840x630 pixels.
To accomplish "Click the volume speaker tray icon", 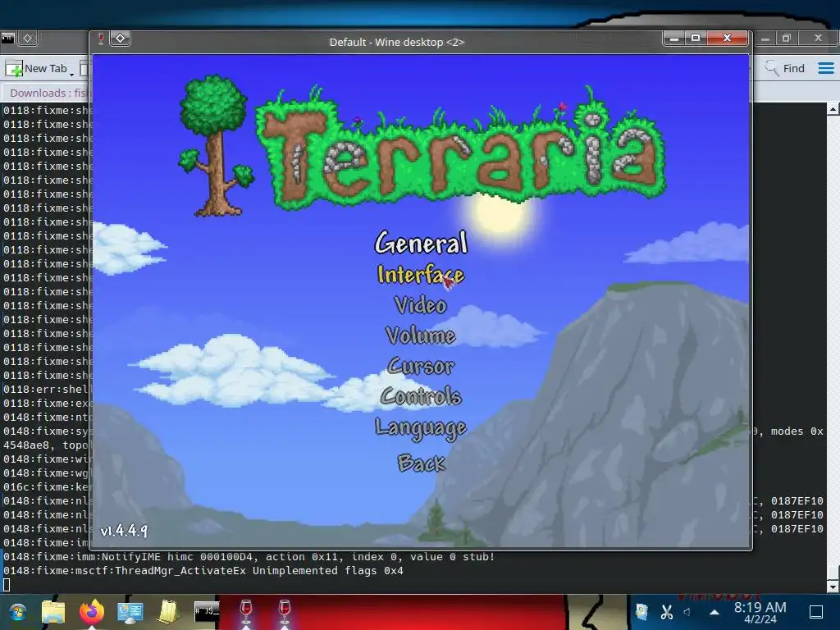I will coord(687,612).
